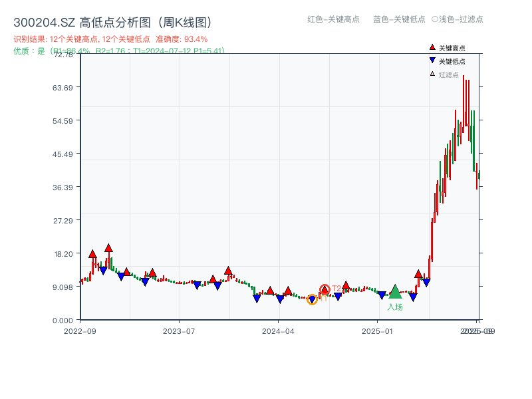Click x-axis date label 2024-04

point(278,331)
